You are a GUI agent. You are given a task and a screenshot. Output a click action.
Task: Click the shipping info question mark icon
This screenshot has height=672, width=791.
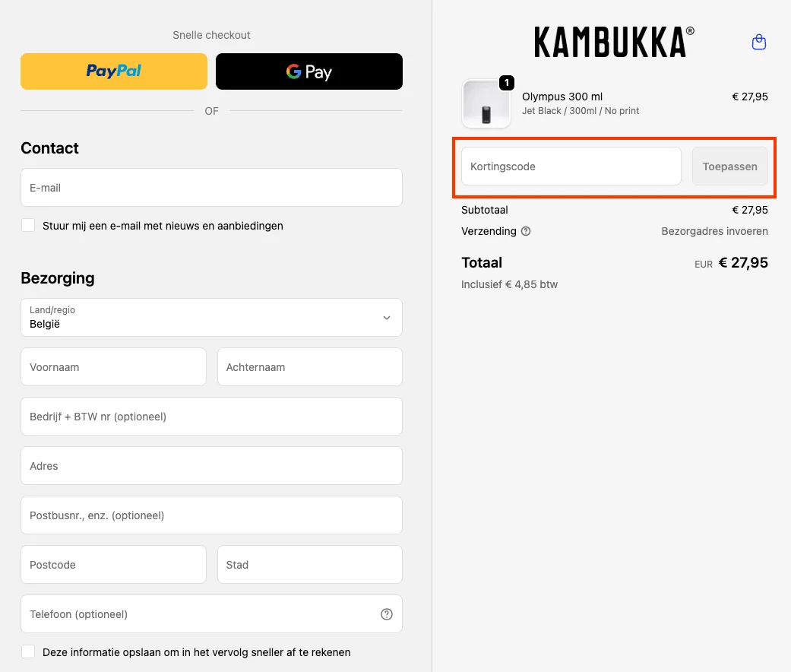pyautogui.click(x=526, y=231)
